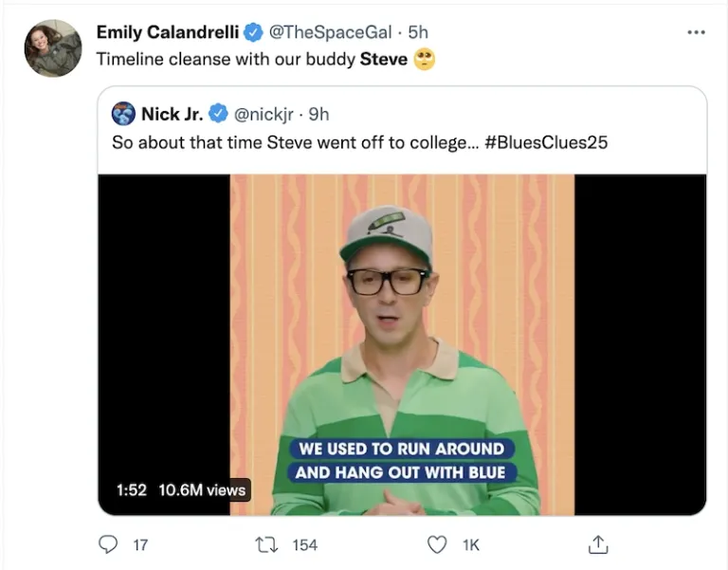
Task: Click the reply speech bubble icon
Action: 109,544
